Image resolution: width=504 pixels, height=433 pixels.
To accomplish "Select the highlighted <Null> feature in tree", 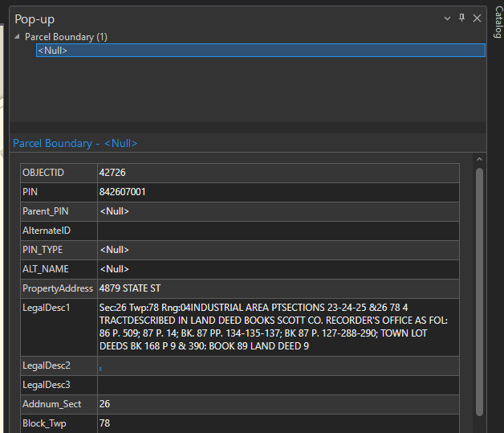I will pos(52,51).
